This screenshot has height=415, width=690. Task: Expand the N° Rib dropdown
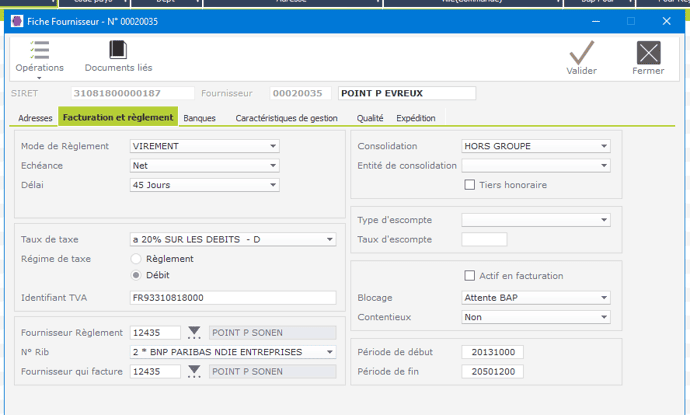click(329, 352)
